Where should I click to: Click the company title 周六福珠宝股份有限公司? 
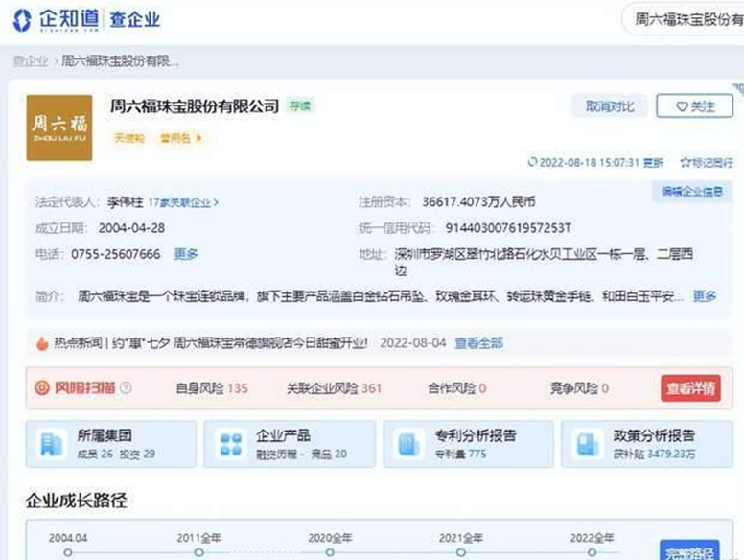click(x=194, y=105)
